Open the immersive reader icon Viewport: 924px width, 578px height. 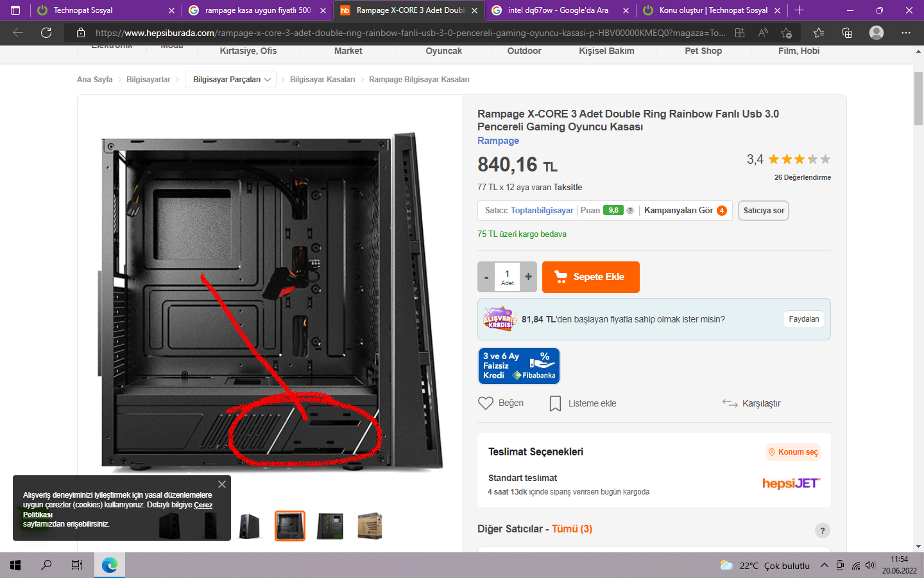pyautogui.click(x=740, y=33)
